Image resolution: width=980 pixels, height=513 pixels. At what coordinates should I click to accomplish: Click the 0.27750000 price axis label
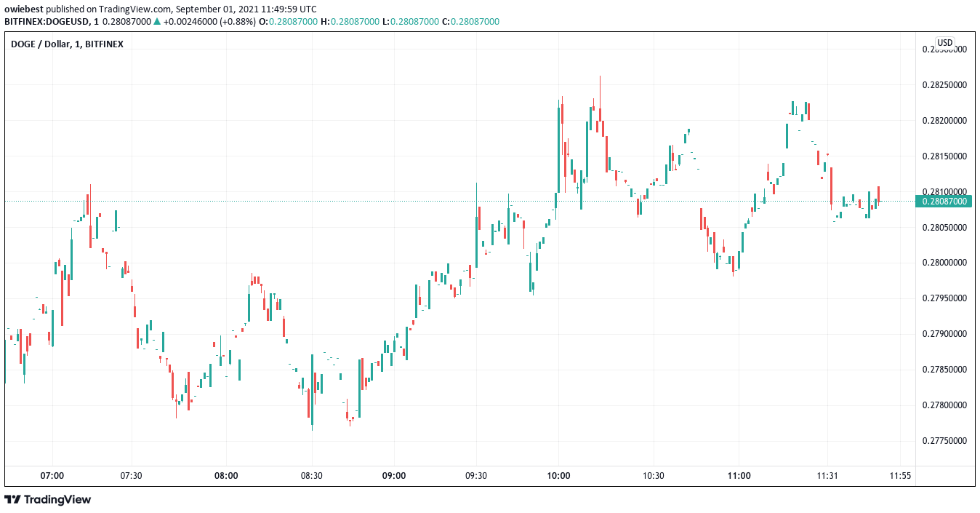[944, 441]
